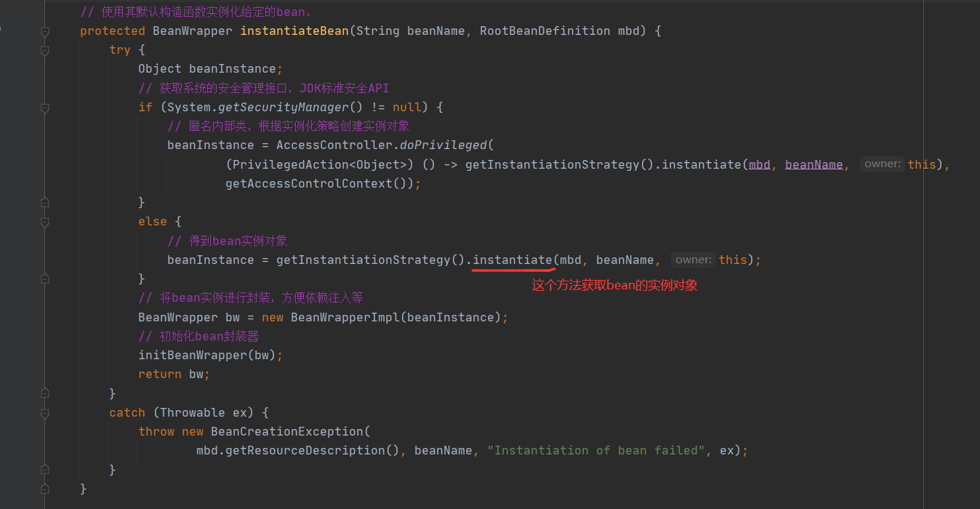
Task: Click fold end marker on the last closing brace line
Action: [x=45, y=489]
